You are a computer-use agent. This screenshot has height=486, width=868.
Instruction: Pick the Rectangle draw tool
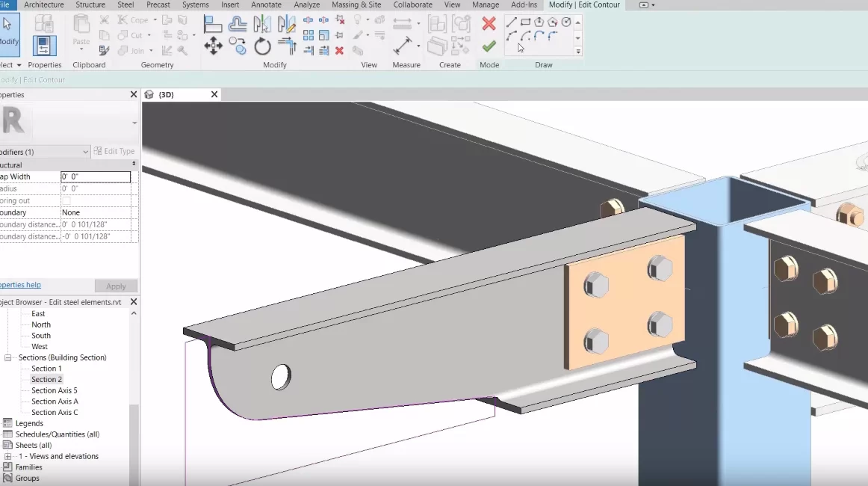click(x=525, y=22)
